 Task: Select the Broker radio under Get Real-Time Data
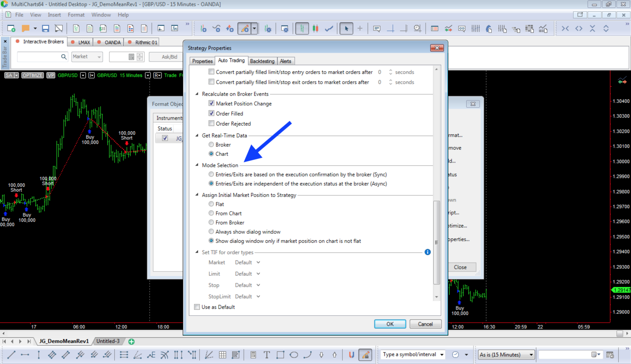211,144
